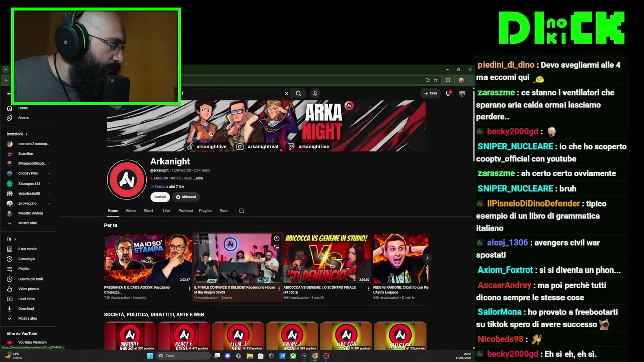Open the Chrome profile avatar
The image size is (644, 362).
coord(461,80)
